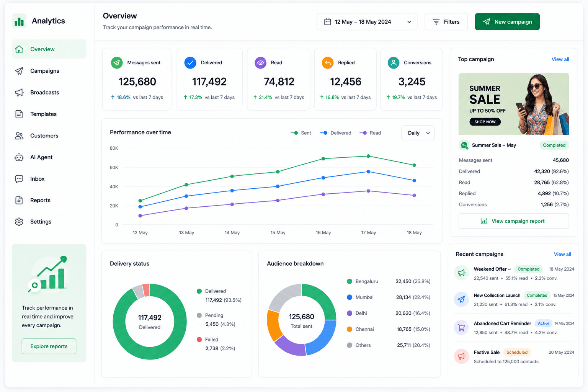Expand the Weekend Offer campaign chevron
Screen dimensions: 588x392
tap(510, 269)
